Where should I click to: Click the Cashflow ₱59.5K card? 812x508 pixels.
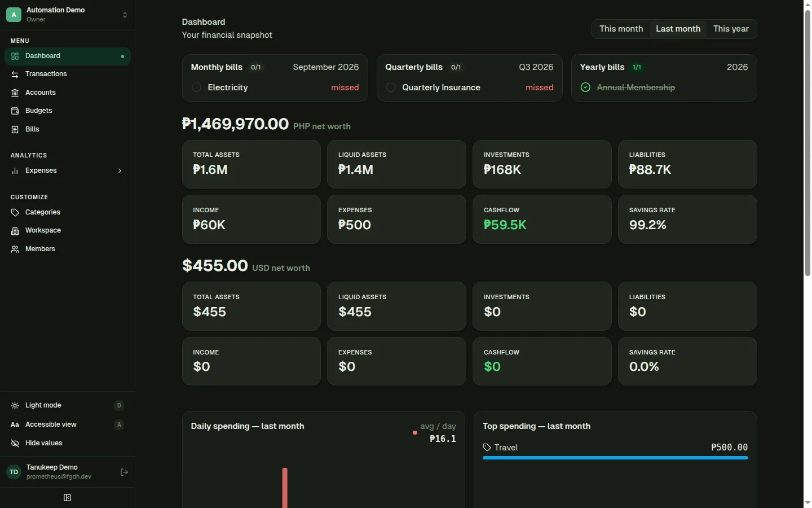[x=542, y=220]
